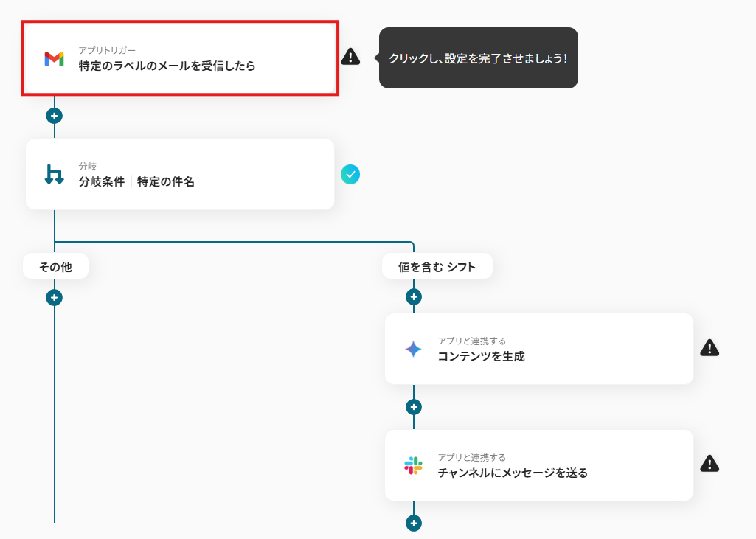Click the Gmail icon in trigger card
The width and height of the screenshot is (756, 539).
pyautogui.click(x=54, y=58)
